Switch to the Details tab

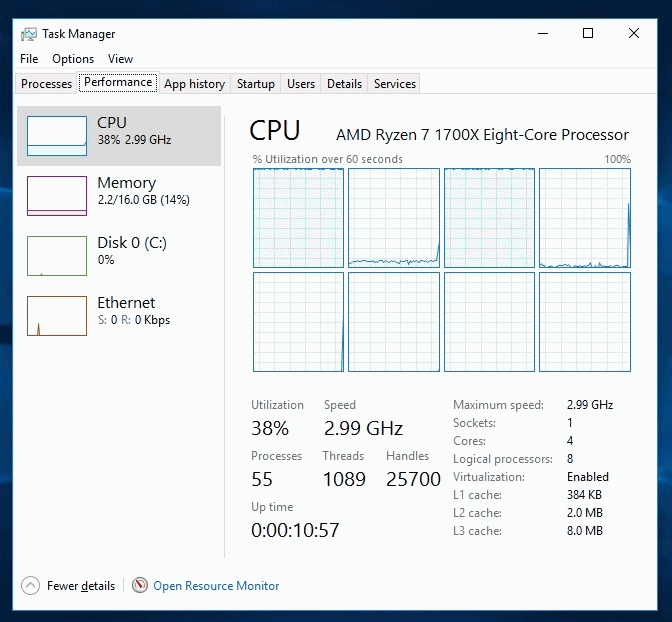[x=345, y=84]
